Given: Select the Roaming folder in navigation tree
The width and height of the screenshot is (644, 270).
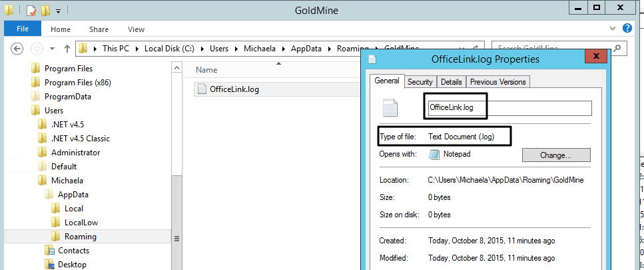Looking at the screenshot, I should tap(80, 237).
